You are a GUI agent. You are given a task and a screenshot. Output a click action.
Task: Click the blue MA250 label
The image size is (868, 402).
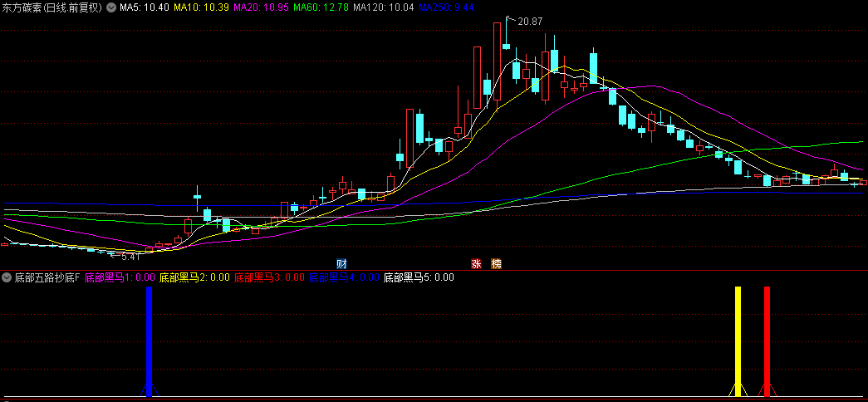coord(445,7)
